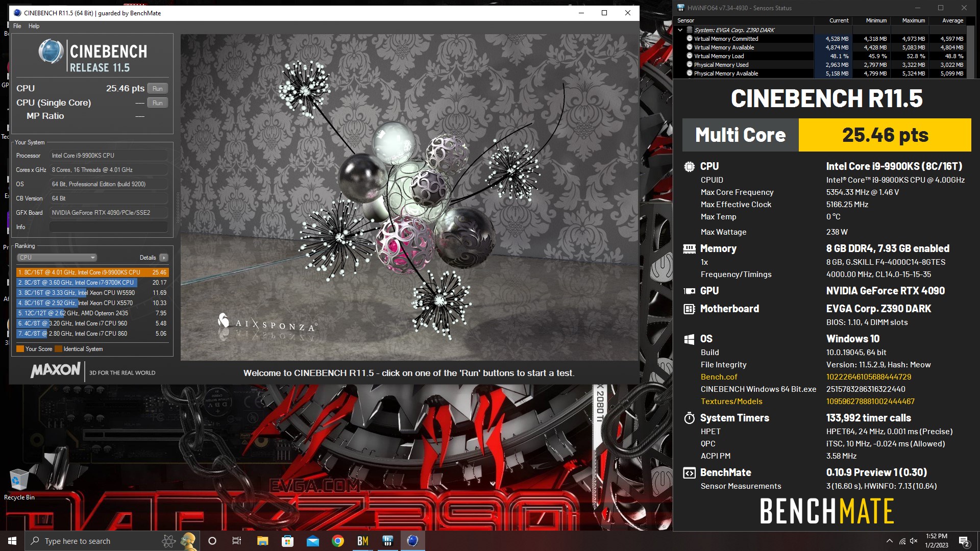Screen dimensions: 980x551
Task: Select ranking row Intel Core i9-9900KS CPU
Action: click(x=92, y=272)
